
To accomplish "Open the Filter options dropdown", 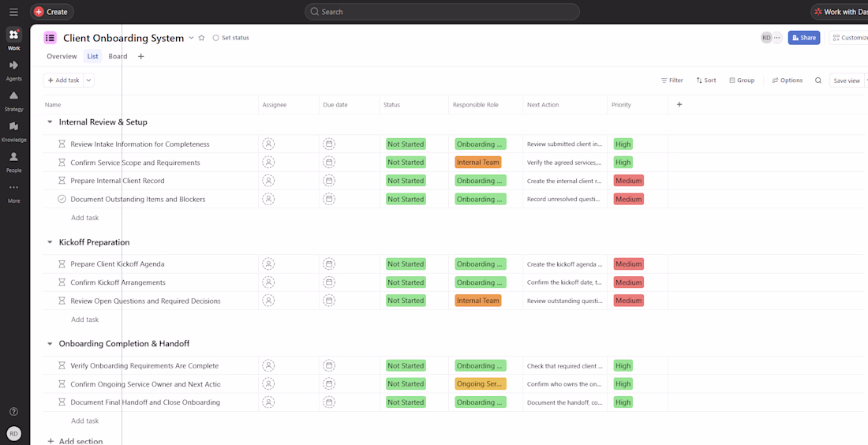I will pos(672,80).
